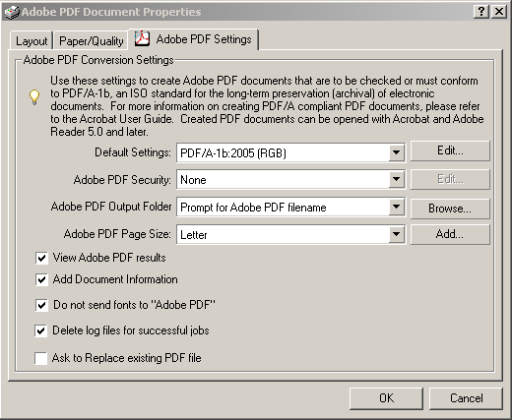
Task: Click the Add... page size button
Action: (450, 234)
